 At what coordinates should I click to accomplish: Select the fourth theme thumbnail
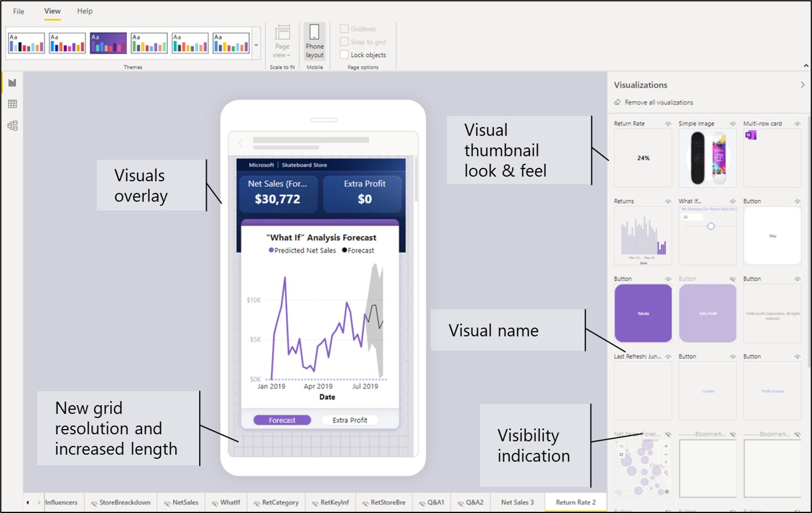(x=149, y=43)
